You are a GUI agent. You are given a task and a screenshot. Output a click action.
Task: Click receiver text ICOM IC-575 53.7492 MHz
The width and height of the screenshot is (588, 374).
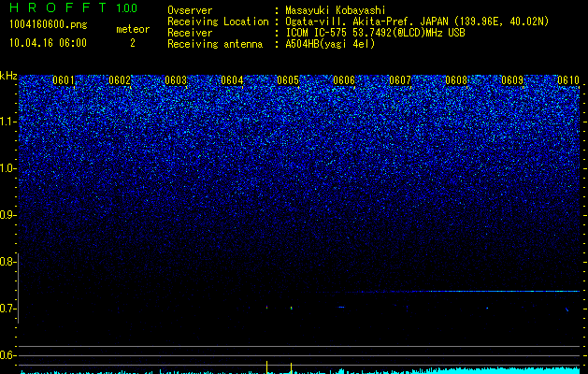[x=375, y=33]
